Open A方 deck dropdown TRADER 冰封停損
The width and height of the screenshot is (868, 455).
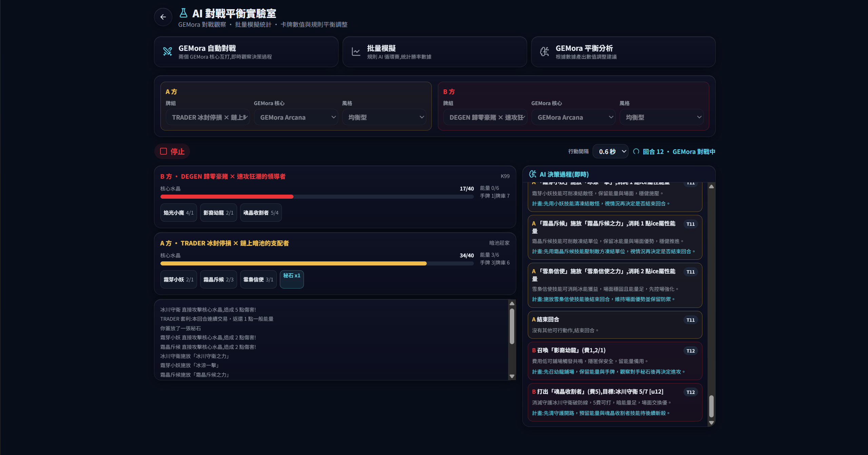click(208, 117)
